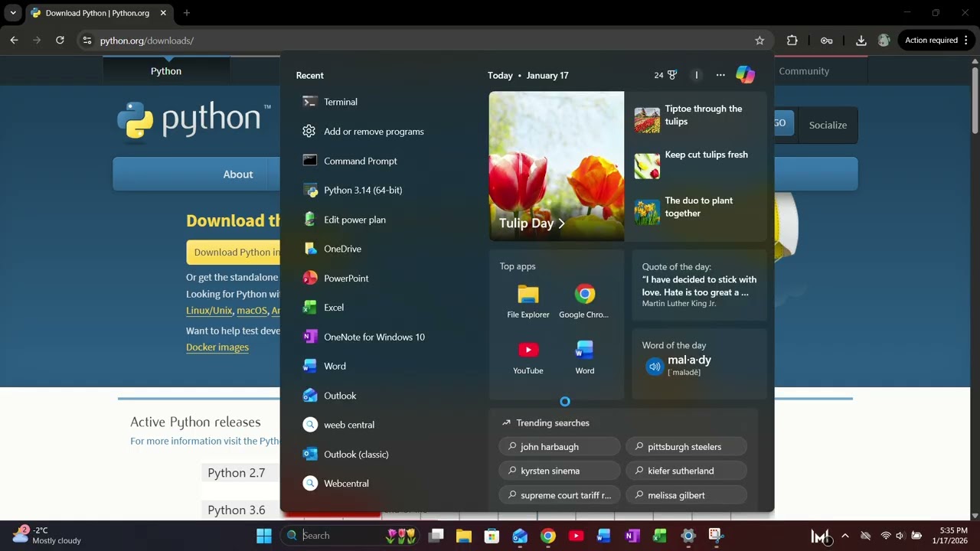Launch OneDrive from Recent list
Viewport: 980px width, 551px height.
point(342,249)
